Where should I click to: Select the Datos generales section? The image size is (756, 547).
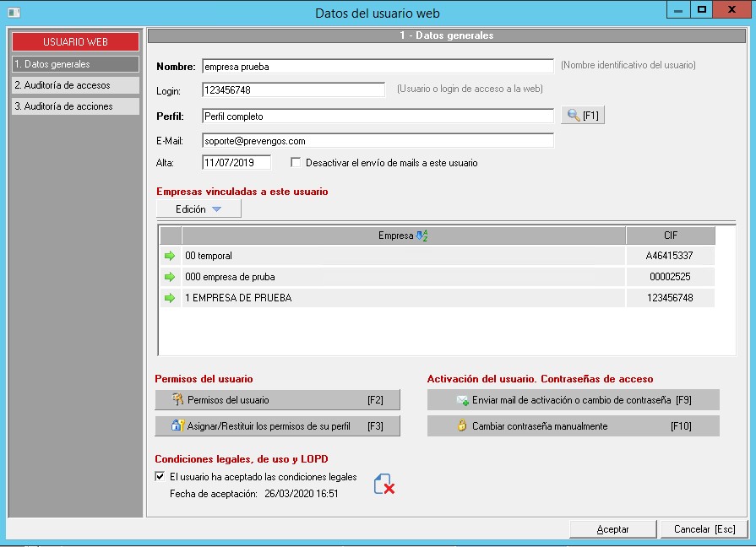pos(75,64)
